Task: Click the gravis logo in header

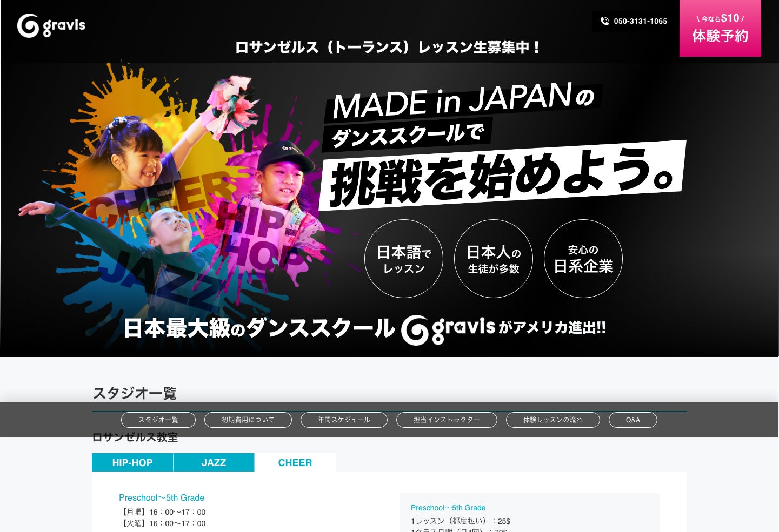Action: coord(51,25)
